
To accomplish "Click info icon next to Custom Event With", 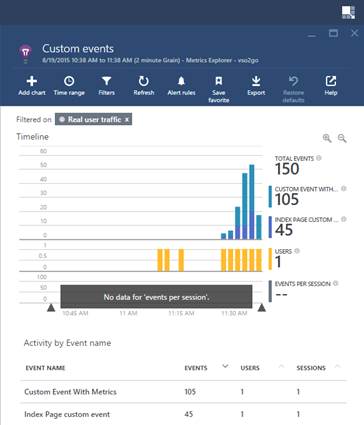I will point(344,189).
